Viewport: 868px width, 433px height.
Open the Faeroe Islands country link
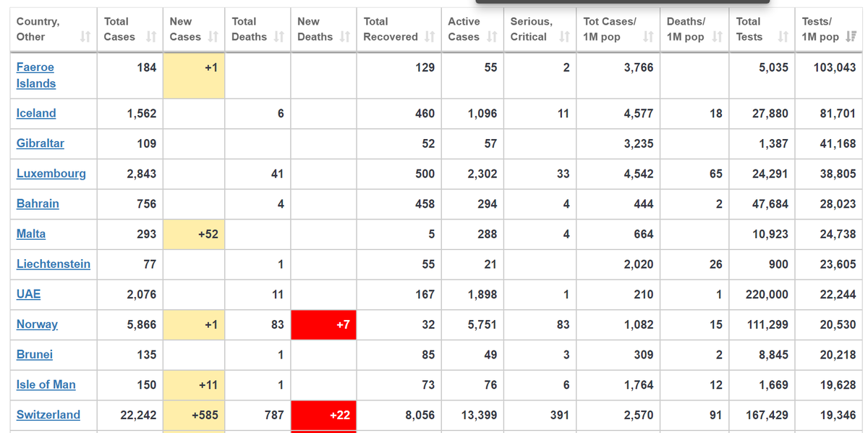point(36,75)
